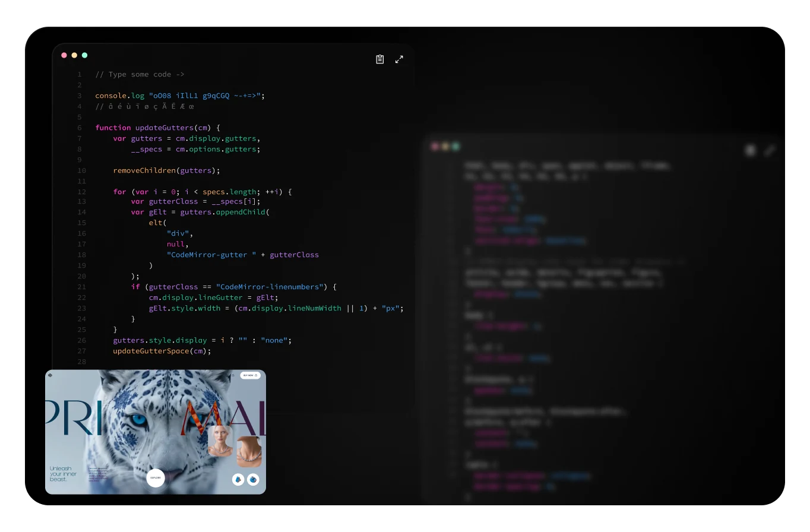Click "var gElt = gutters.appendChild(" line
810x532 pixels.
point(200,212)
